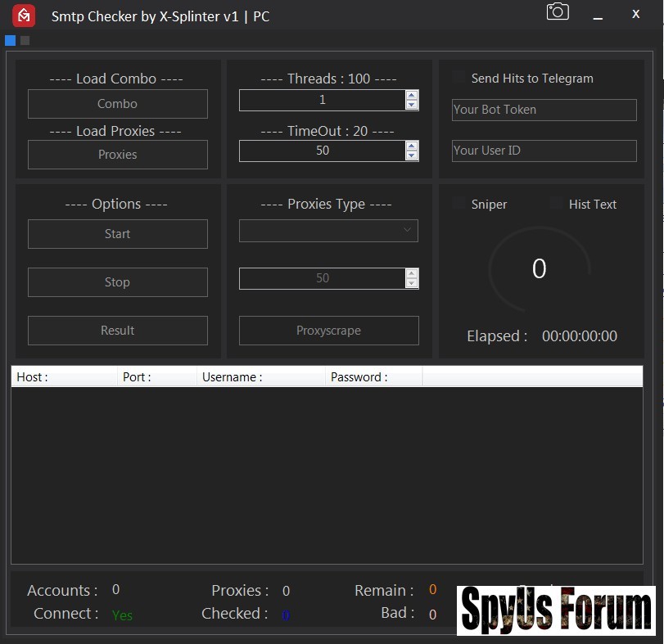Viewport: 664px width, 644px height.
Task: Click the camera screenshot icon in title bar
Action: pyautogui.click(x=558, y=11)
